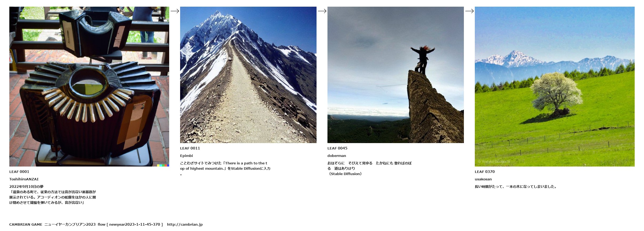Screen dimensions: 644x231
Task: Click the Yoshiko Sekiguchi copyright watermark
Action: (x=494, y=161)
